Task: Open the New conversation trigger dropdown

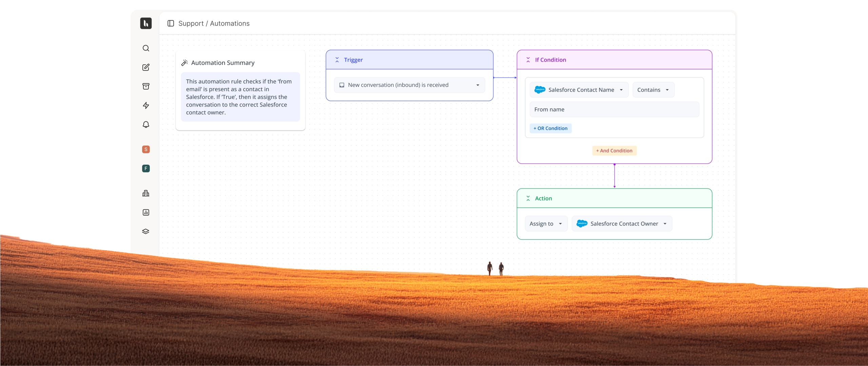Action: pyautogui.click(x=409, y=85)
